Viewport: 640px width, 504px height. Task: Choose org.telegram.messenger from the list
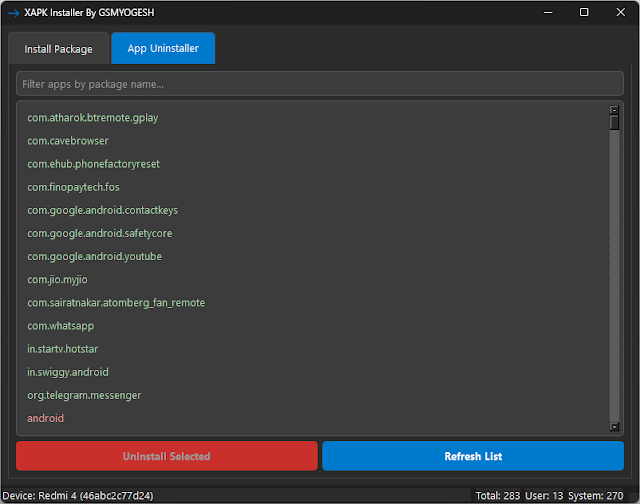[x=84, y=395]
